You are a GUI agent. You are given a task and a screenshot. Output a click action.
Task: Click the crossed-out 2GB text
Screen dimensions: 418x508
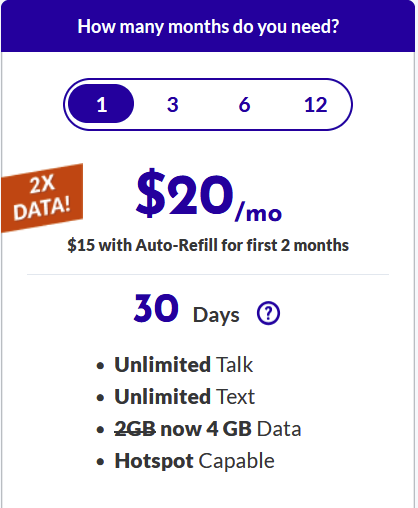[x=135, y=429]
